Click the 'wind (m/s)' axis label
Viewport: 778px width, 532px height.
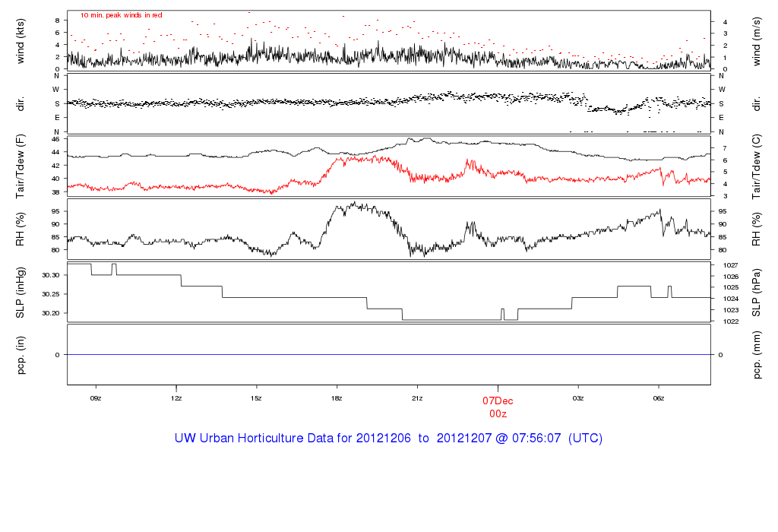click(756, 42)
